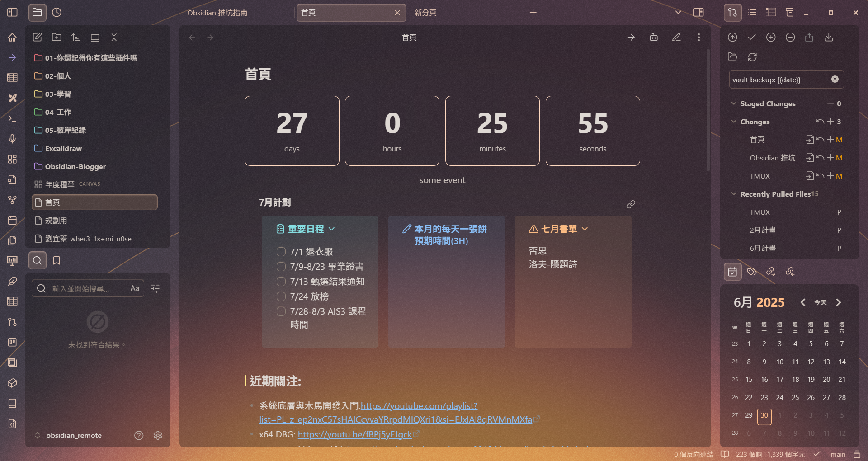
Task: Switch to 新分頁 tab
Action: [425, 13]
